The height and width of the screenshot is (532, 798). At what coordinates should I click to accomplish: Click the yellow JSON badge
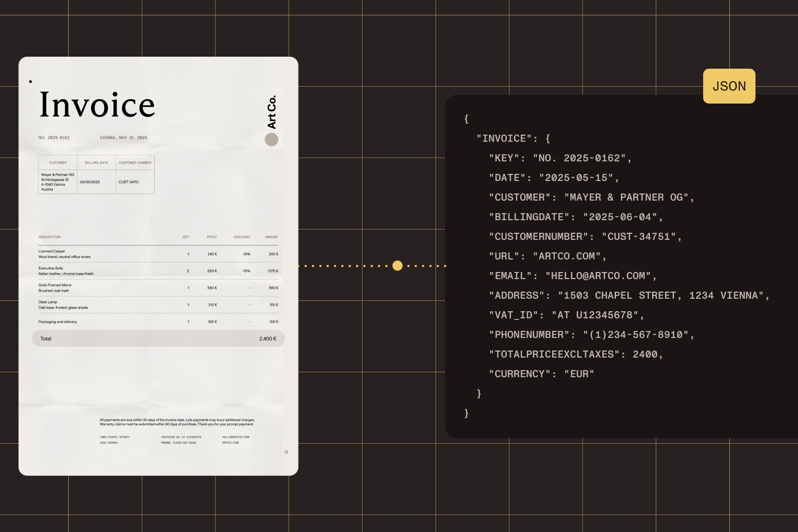729,86
